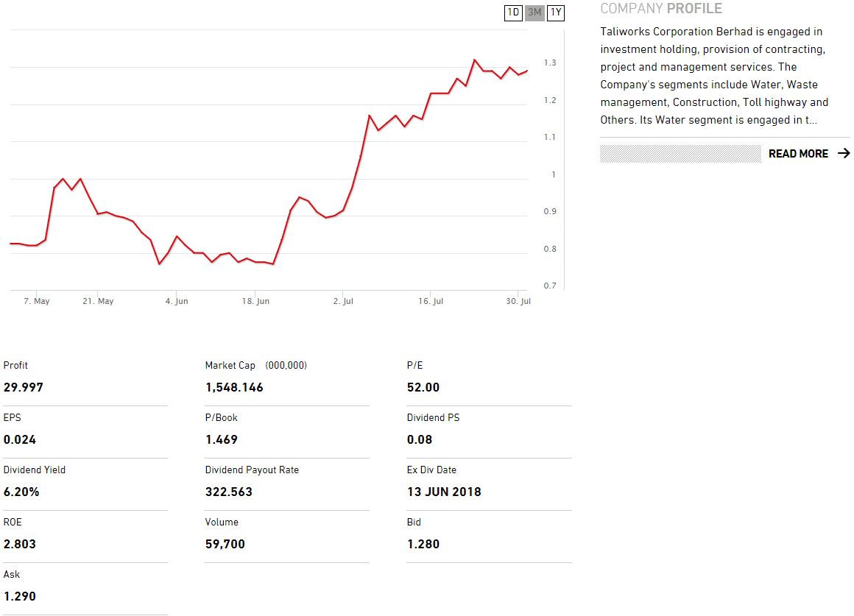Viewport: 854px width, 616px height.
Task: Click the Market Cap value 1,548.146
Action: coord(234,388)
